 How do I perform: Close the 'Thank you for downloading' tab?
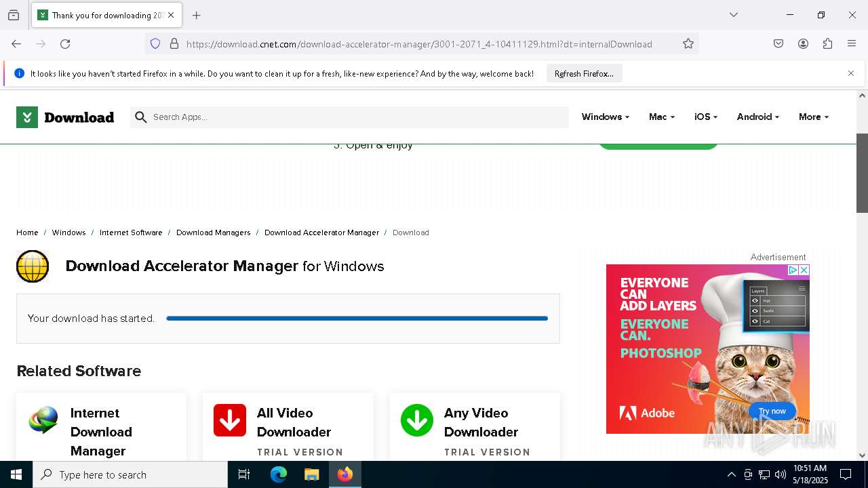(x=172, y=15)
